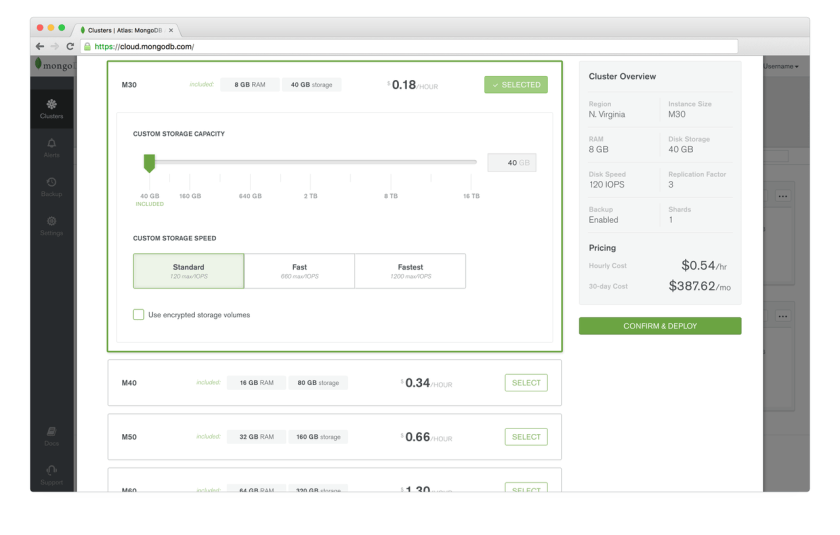Select the M50 instance size
Screen dimensions: 840x535
pyautogui.click(x=526, y=437)
